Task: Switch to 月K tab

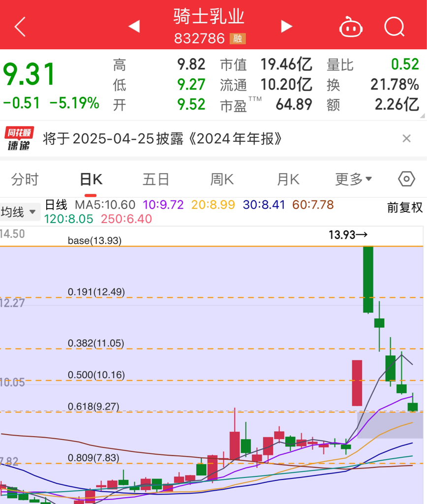Action: coord(288,179)
